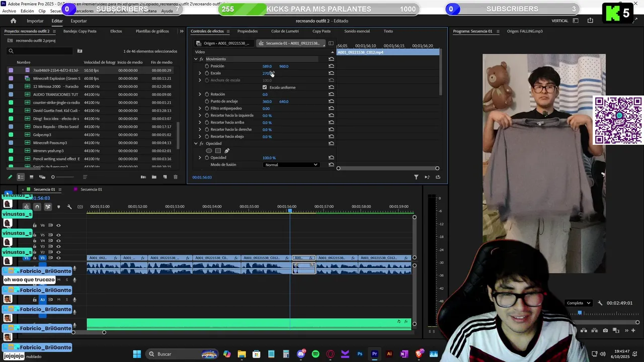Image resolution: width=644 pixels, height=362 pixels.
Task: Toggle the Movimiento fx effect on/off
Action: coord(201,59)
